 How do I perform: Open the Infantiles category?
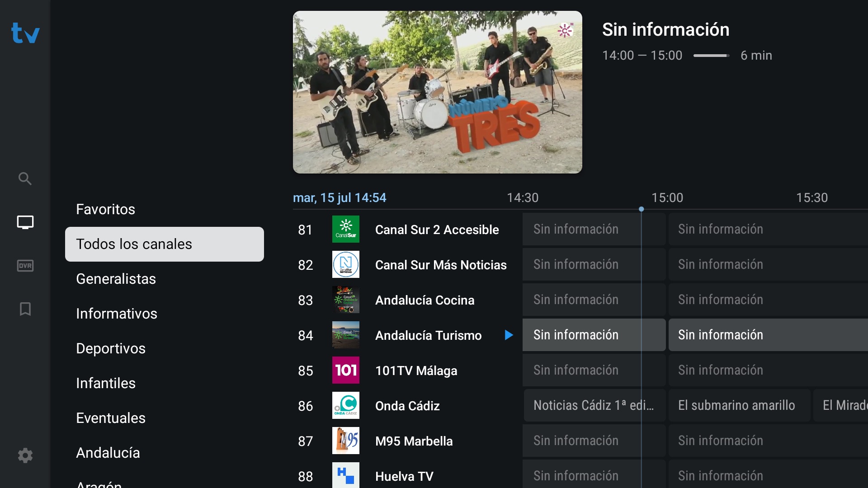165,383
